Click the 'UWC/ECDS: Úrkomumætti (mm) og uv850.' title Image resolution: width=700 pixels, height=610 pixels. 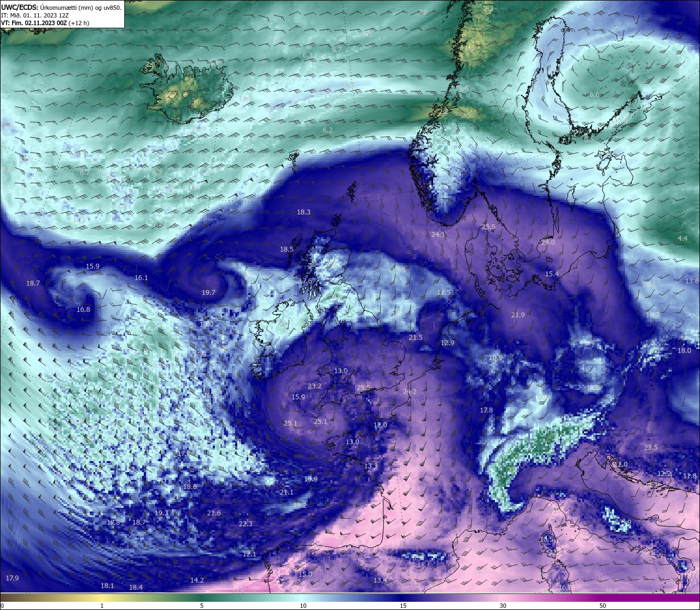point(61,8)
